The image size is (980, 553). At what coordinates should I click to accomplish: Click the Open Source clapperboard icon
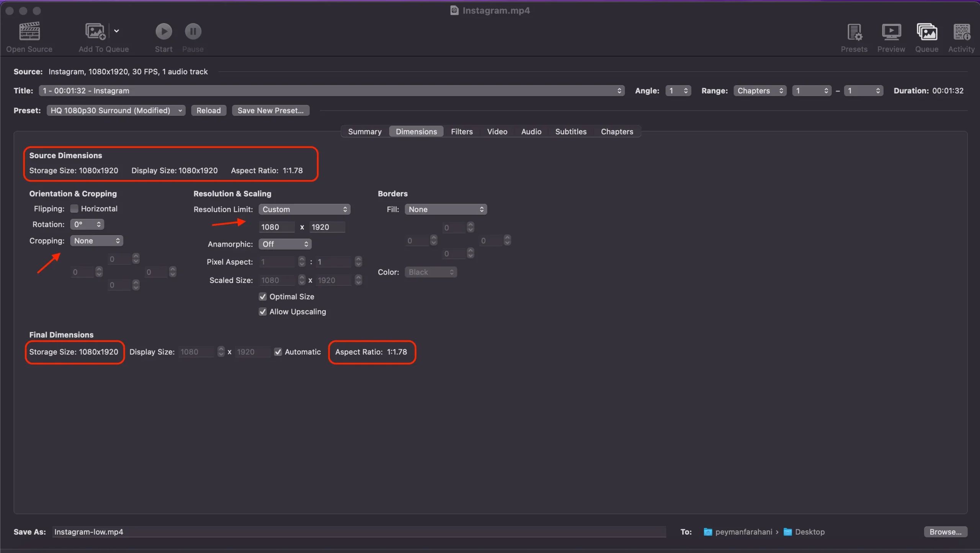tap(29, 31)
